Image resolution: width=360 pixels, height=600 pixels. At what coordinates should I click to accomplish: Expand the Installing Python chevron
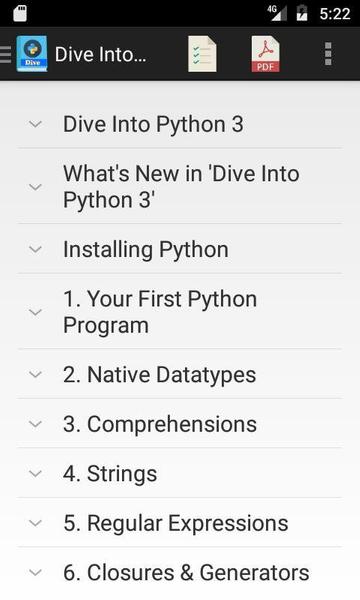click(35, 249)
